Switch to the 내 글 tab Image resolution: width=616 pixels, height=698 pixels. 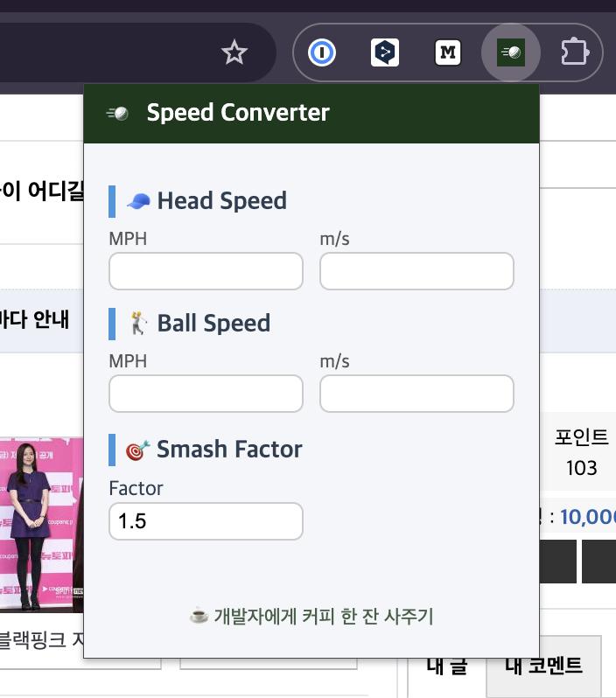(x=446, y=667)
